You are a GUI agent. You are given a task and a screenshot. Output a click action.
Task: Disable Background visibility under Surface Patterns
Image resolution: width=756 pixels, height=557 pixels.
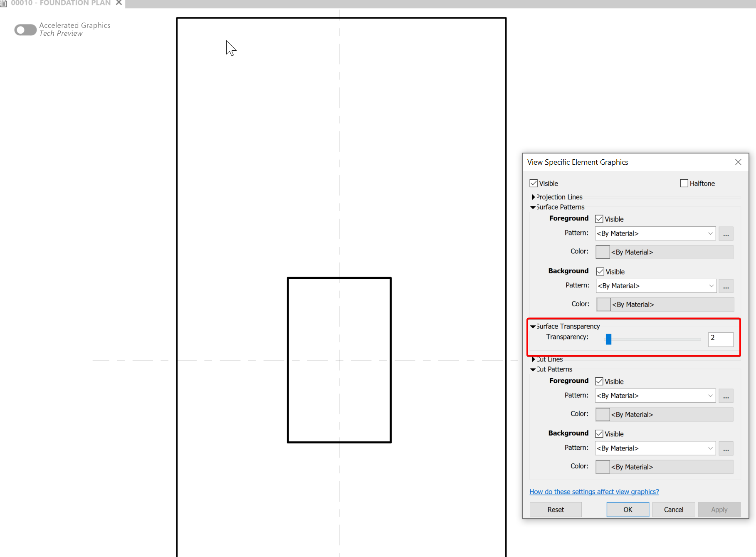[600, 271]
